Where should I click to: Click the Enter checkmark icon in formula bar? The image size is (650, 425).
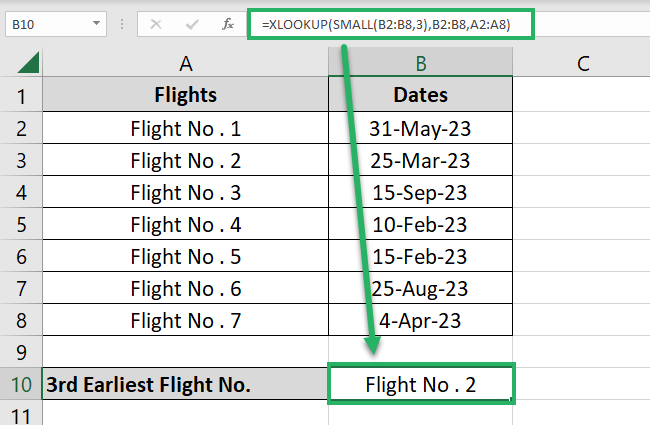[x=190, y=24]
